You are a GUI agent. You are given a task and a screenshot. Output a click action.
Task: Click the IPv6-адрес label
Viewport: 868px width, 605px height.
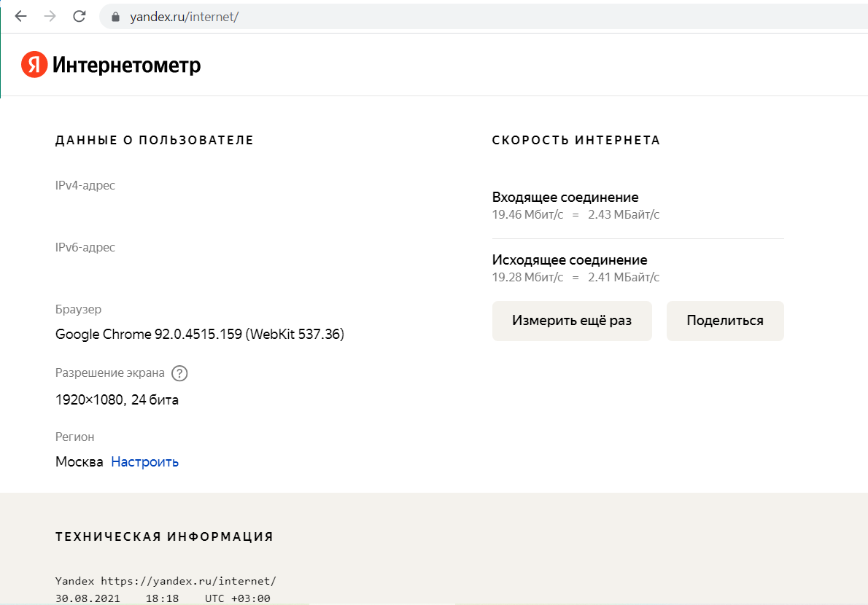tap(85, 247)
